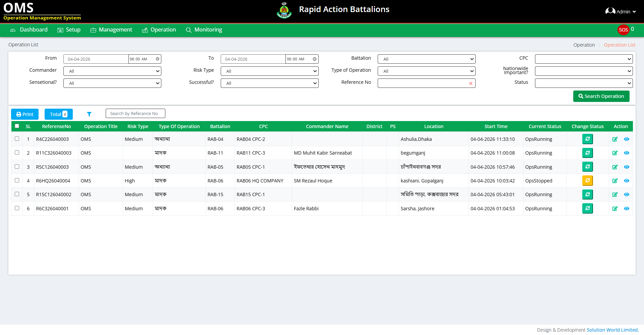This screenshot has width=644, height=335.
Task: Check the select-all checkbox in the table header
Action: tap(17, 126)
